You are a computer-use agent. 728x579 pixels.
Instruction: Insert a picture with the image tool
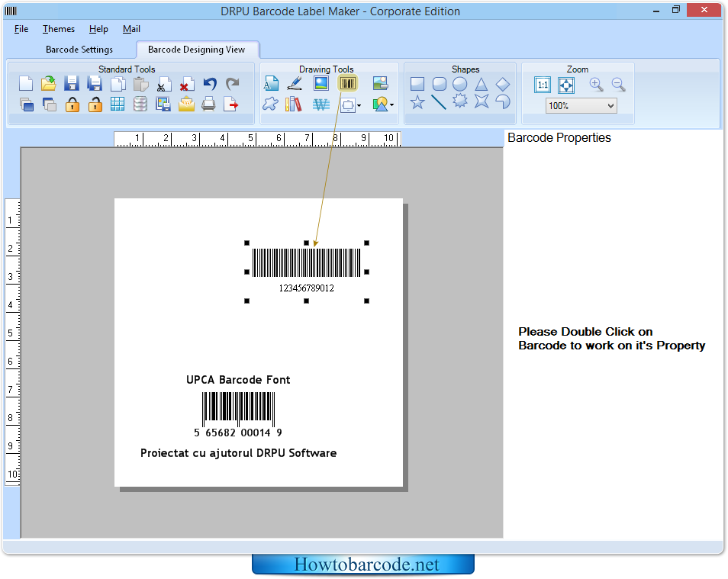tap(321, 84)
